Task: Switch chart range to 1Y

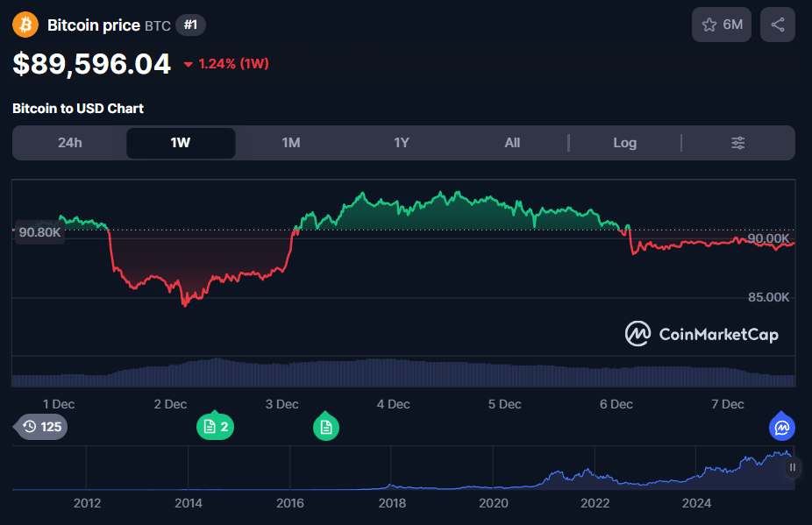Action: [402, 143]
